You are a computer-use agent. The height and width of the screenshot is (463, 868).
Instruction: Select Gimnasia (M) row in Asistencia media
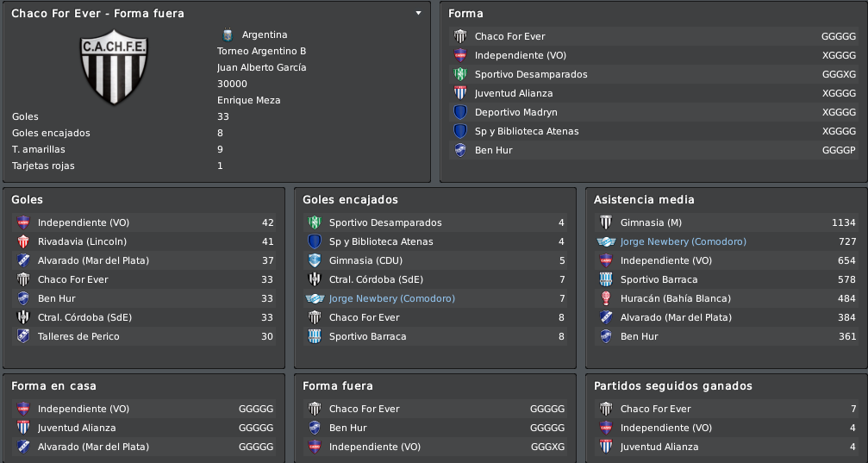click(x=727, y=222)
